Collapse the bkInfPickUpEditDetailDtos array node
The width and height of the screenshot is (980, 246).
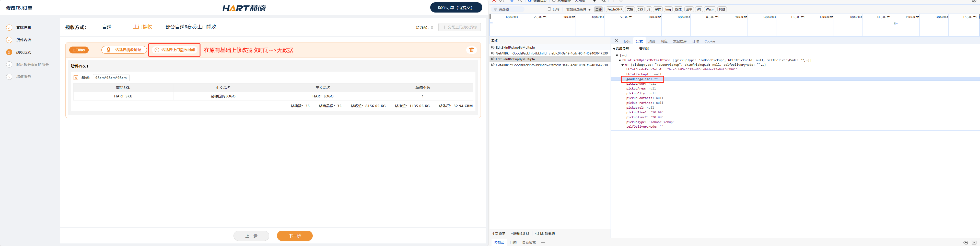[620, 60]
